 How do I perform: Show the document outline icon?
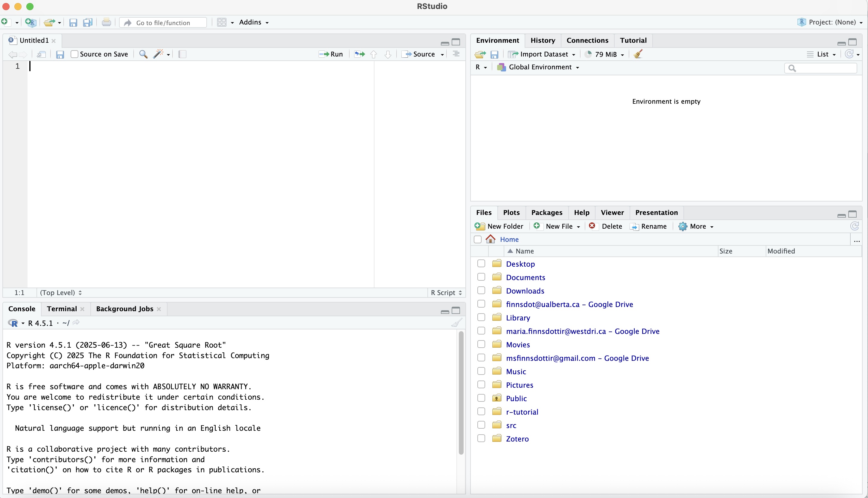456,54
